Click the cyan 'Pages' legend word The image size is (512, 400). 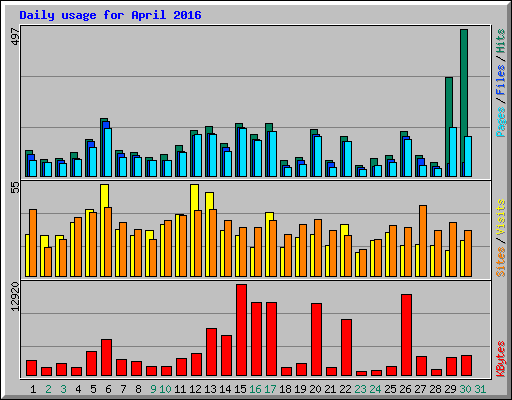[501, 122]
